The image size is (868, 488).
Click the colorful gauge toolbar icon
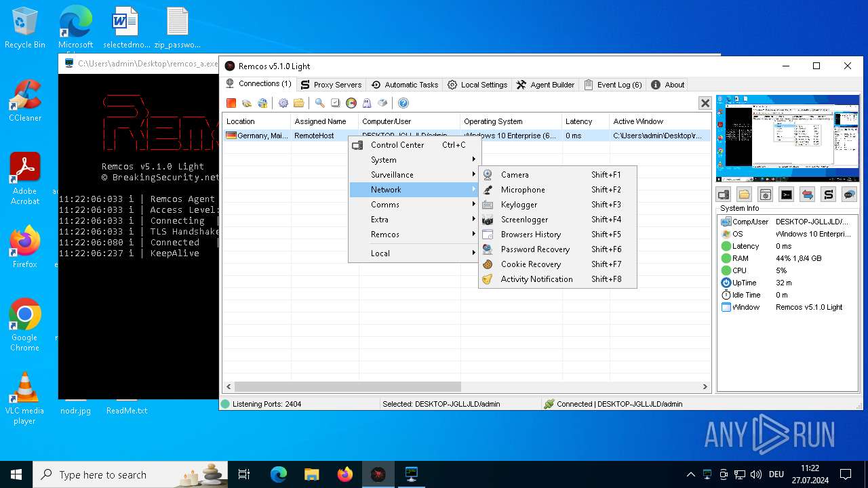click(x=351, y=103)
